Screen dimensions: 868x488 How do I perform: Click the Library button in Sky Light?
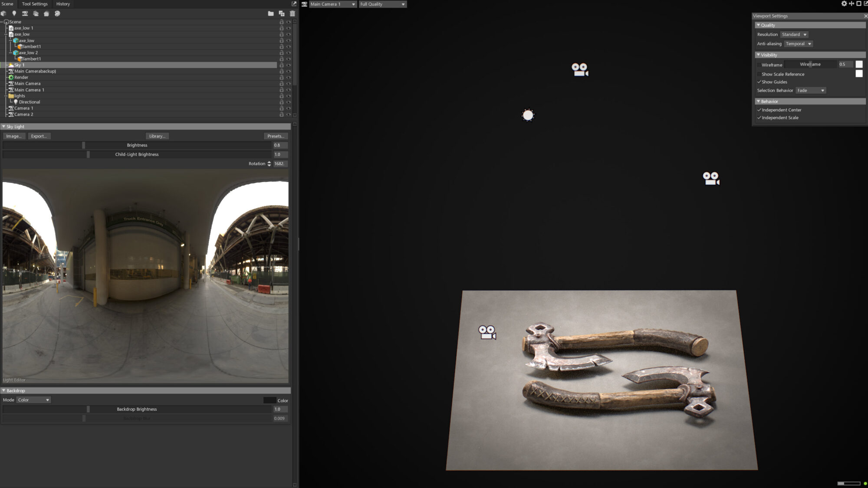(x=157, y=136)
